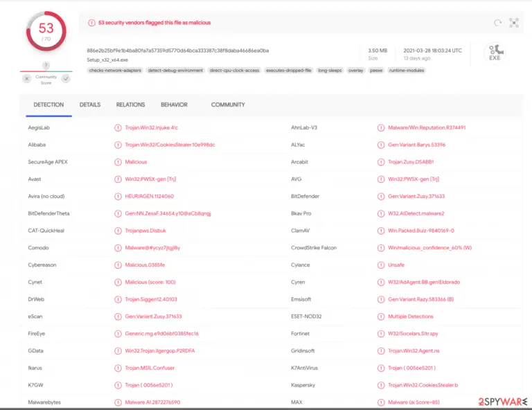Click the direct-cpu-clock-access tag
The width and height of the screenshot is (532, 410).
pyautogui.click(x=234, y=71)
